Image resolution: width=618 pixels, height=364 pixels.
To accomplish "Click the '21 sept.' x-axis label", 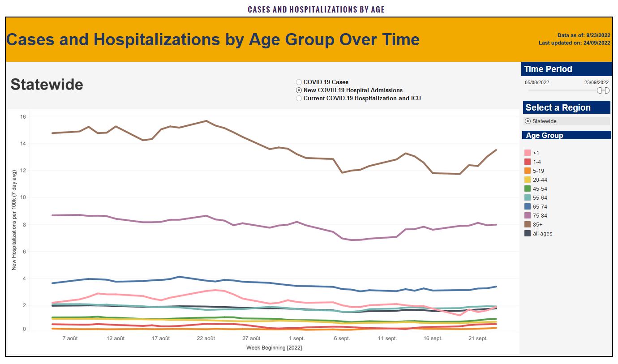I will click(478, 338).
